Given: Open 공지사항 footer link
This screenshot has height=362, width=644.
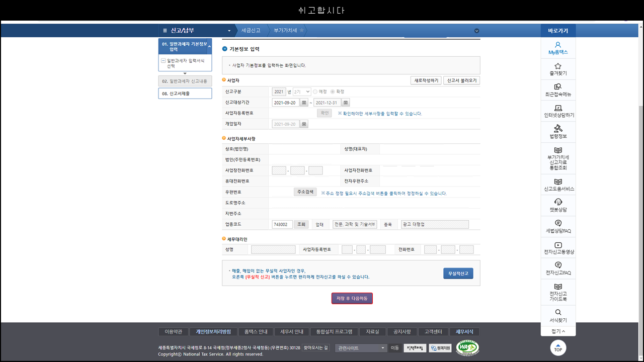Looking at the screenshot, I should pos(403,332).
